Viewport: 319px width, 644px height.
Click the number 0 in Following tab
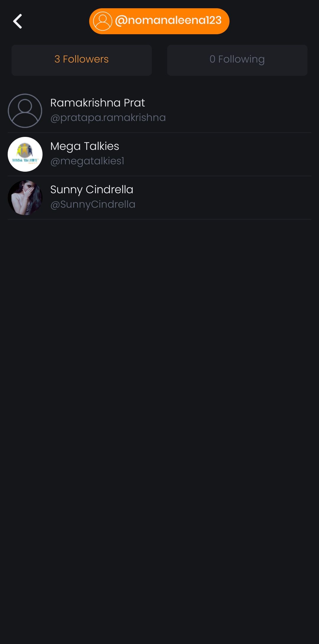pos(212,59)
